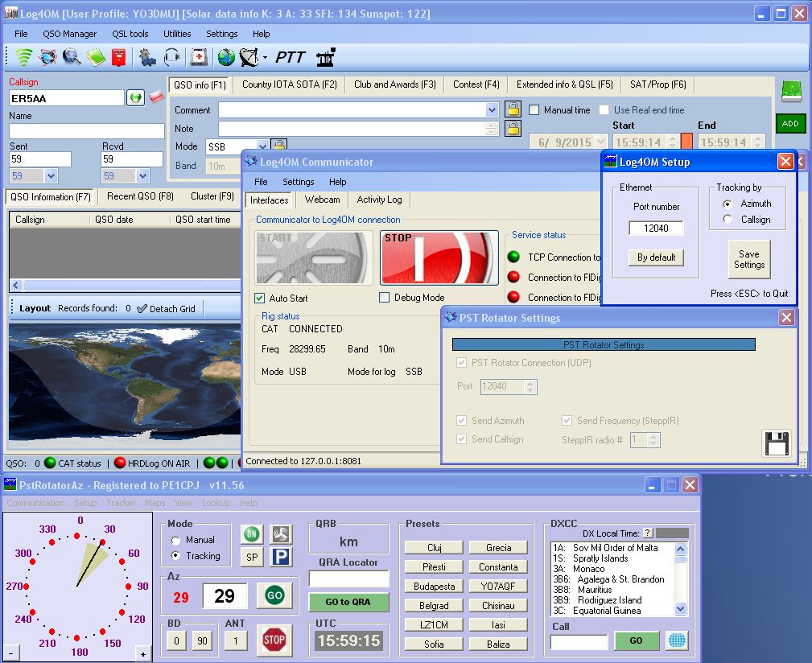812x663 pixels.
Task: Click the green ADD button
Action: (790, 123)
